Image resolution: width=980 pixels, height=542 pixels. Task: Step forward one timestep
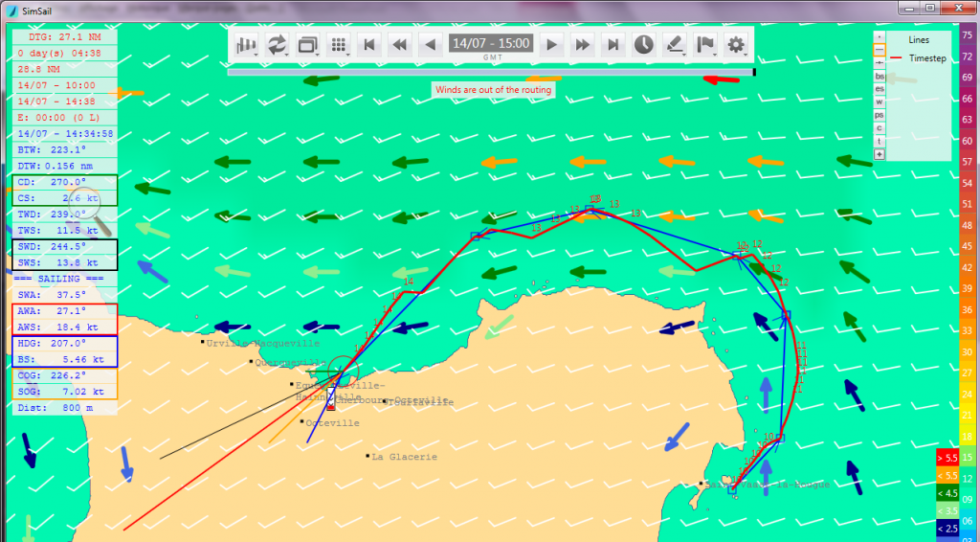pyautogui.click(x=551, y=44)
